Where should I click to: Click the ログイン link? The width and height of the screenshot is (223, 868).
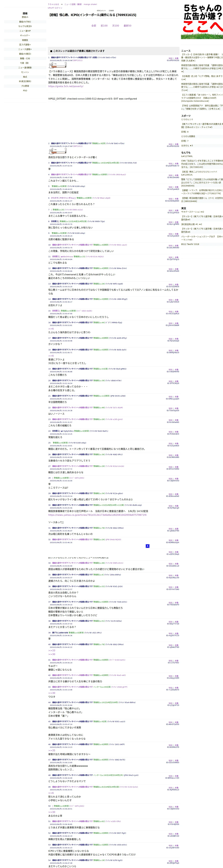pyautogui.click(x=58, y=8)
